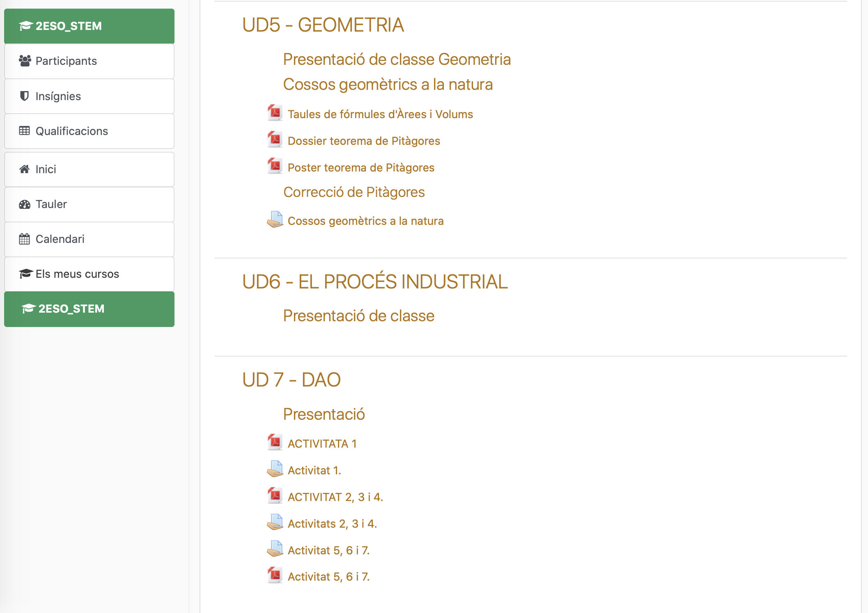
Task: Go to Insígnies in the sidebar
Action: coord(58,96)
